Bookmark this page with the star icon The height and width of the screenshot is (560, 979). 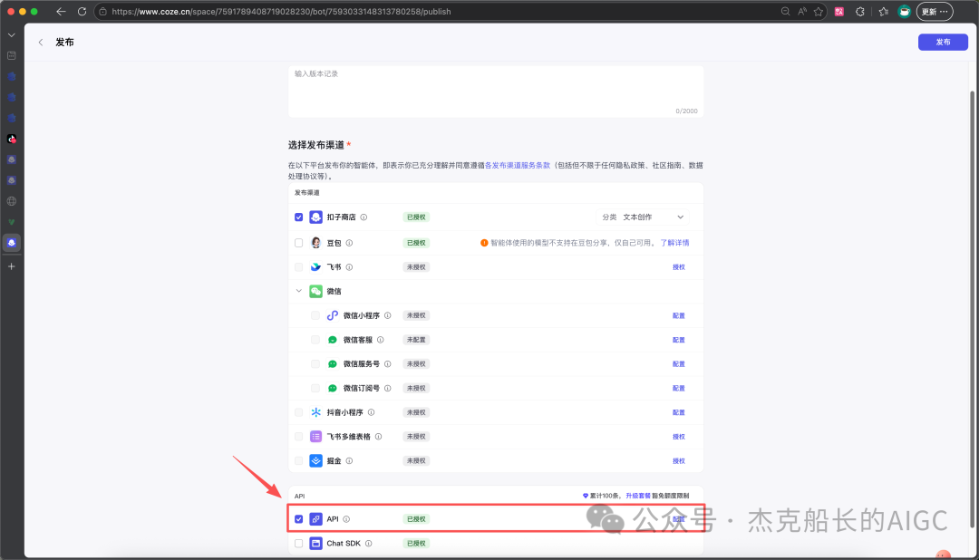coord(818,11)
